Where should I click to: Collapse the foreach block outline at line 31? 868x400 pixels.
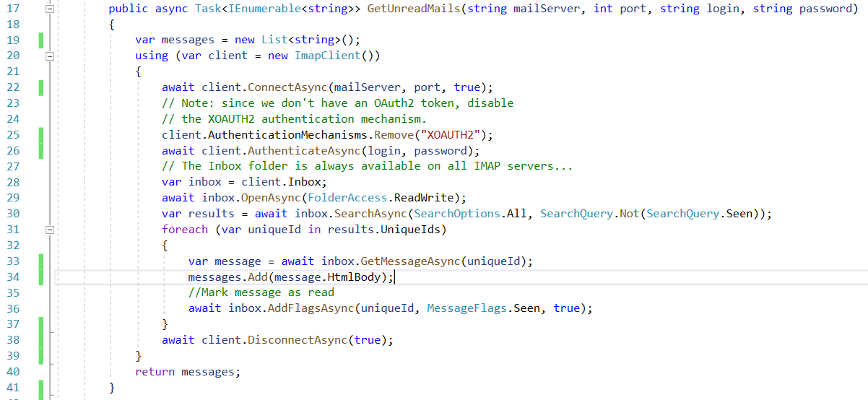(x=50, y=230)
